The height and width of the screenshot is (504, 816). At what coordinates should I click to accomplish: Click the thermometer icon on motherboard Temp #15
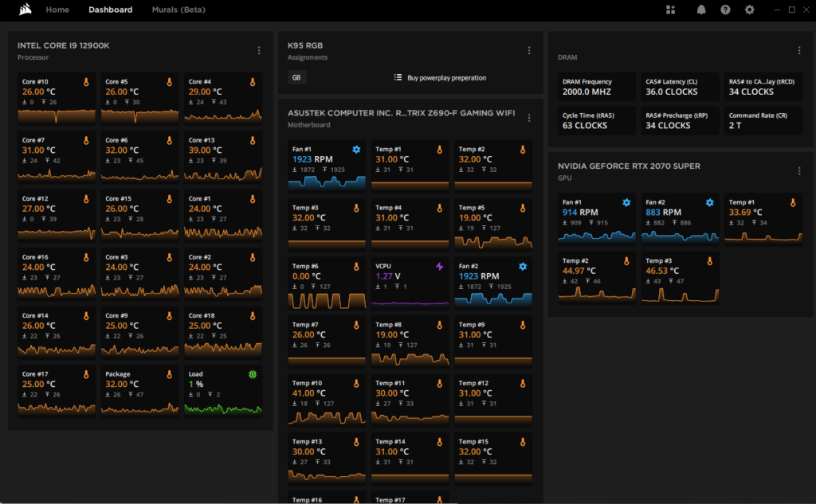[x=523, y=442]
